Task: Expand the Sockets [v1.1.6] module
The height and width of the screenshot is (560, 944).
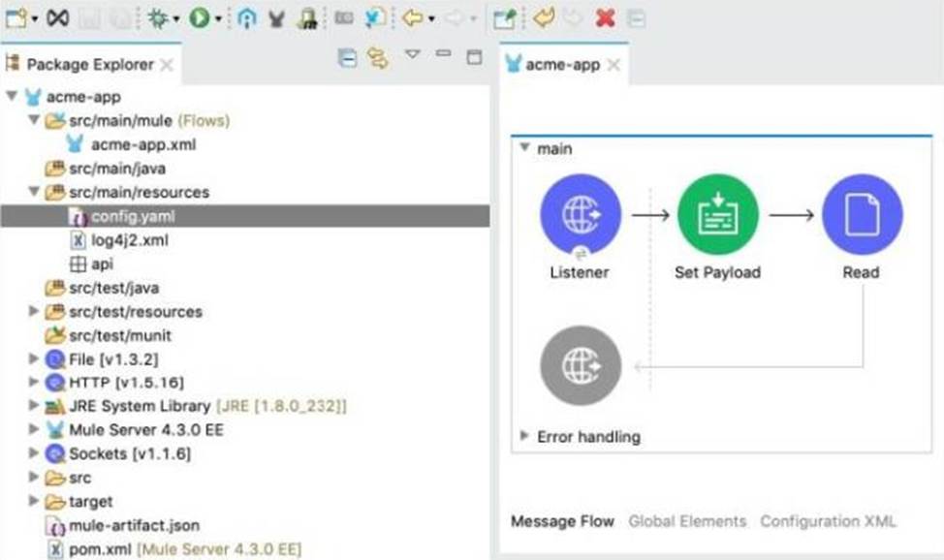Action: [34, 452]
